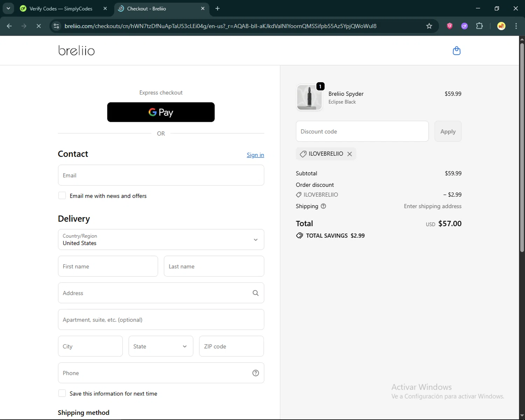
Task: Click the Breliio Spyder product thumbnail
Action: tap(309, 98)
